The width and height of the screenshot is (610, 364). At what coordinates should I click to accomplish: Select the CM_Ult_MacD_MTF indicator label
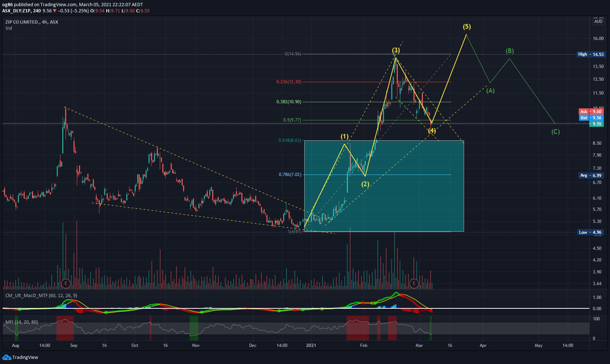coord(41,296)
